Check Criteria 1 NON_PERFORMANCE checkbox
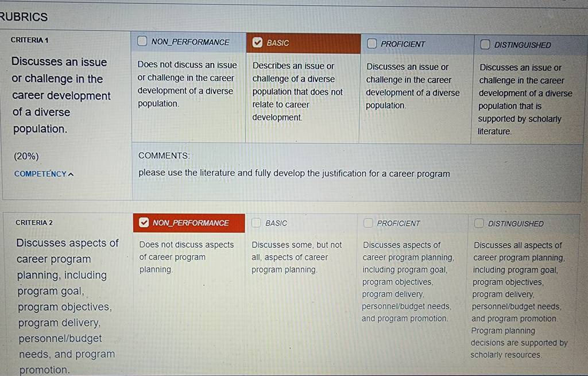588x376 pixels. [x=142, y=41]
